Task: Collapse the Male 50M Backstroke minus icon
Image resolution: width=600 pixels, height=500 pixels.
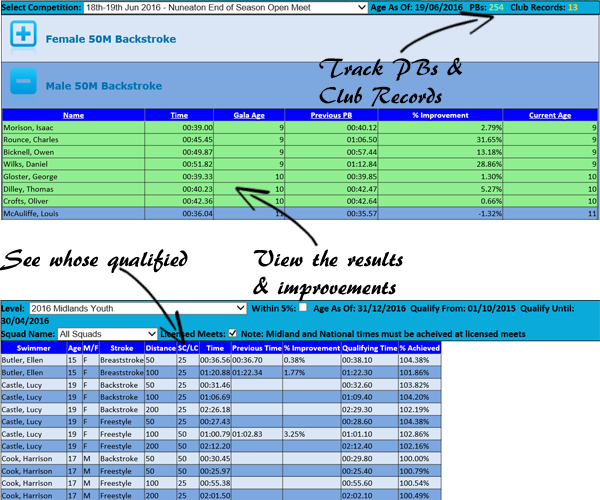Action: pos(22,85)
